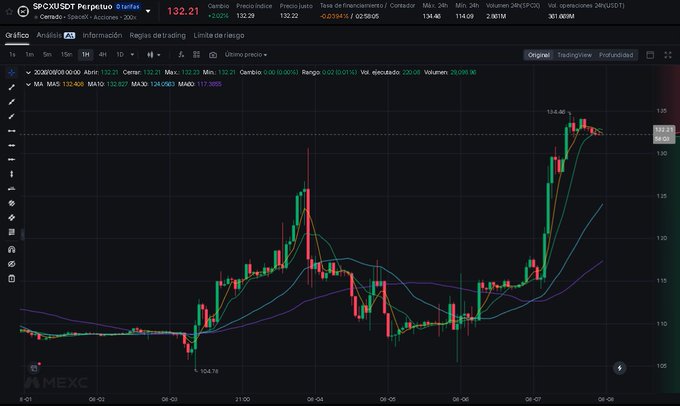Collapse the drawing toolbar side handle
This screenshot has height=406, width=680.
(x=23, y=234)
